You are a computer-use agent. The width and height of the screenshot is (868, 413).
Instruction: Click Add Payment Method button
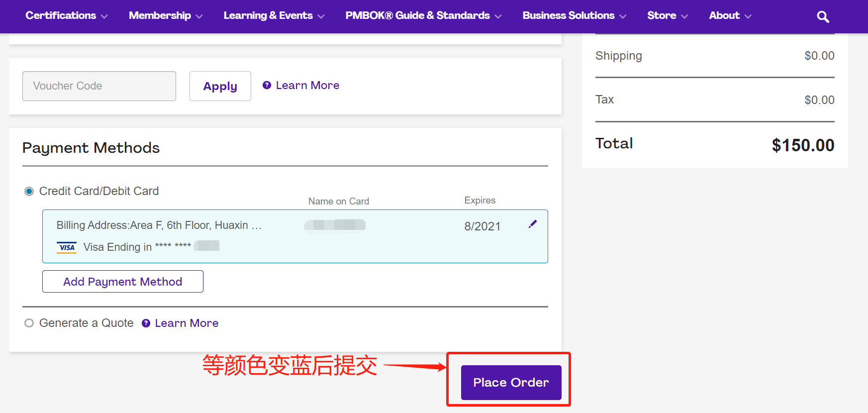[x=122, y=282]
